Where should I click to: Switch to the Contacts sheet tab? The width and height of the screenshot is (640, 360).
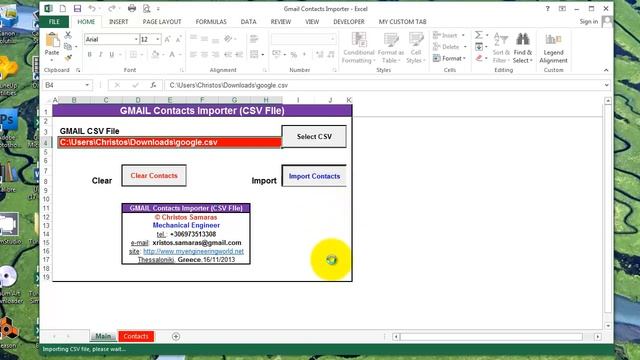coord(136,336)
